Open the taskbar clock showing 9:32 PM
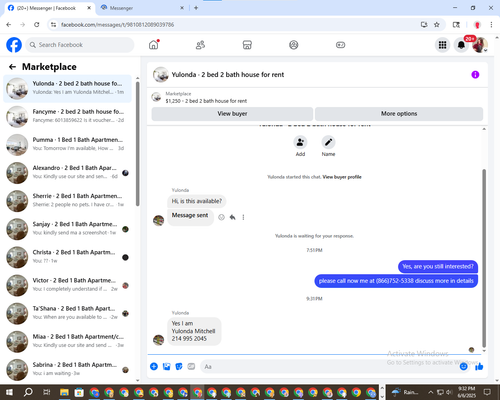Image resolution: width=500 pixels, height=400 pixels. [x=467, y=392]
